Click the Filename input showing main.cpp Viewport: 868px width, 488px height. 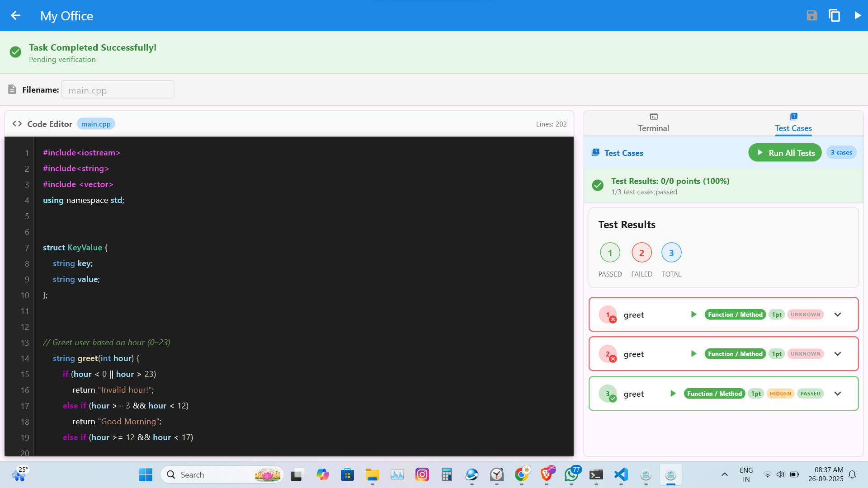(x=118, y=89)
